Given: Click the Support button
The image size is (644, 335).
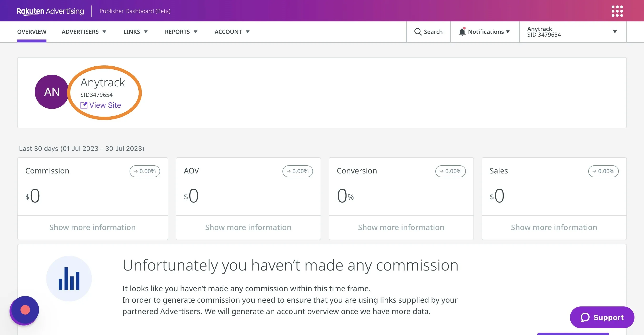Looking at the screenshot, I should coord(602,317).
